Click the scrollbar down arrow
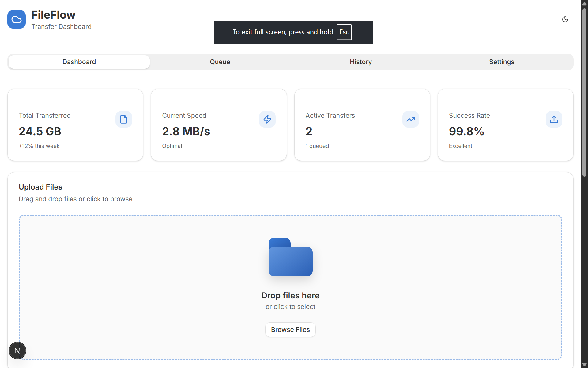This screenshot has width=588, height=368. click(x=584, y=365)
